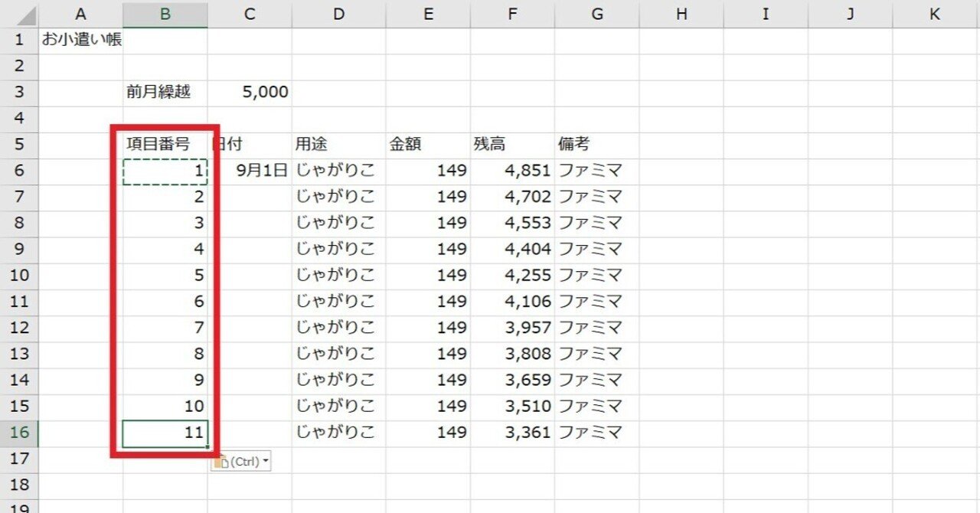Select the cell containing item number 11
Image resolution: width=980 pixels, height=513 pixels.
(x=164, y=433)
